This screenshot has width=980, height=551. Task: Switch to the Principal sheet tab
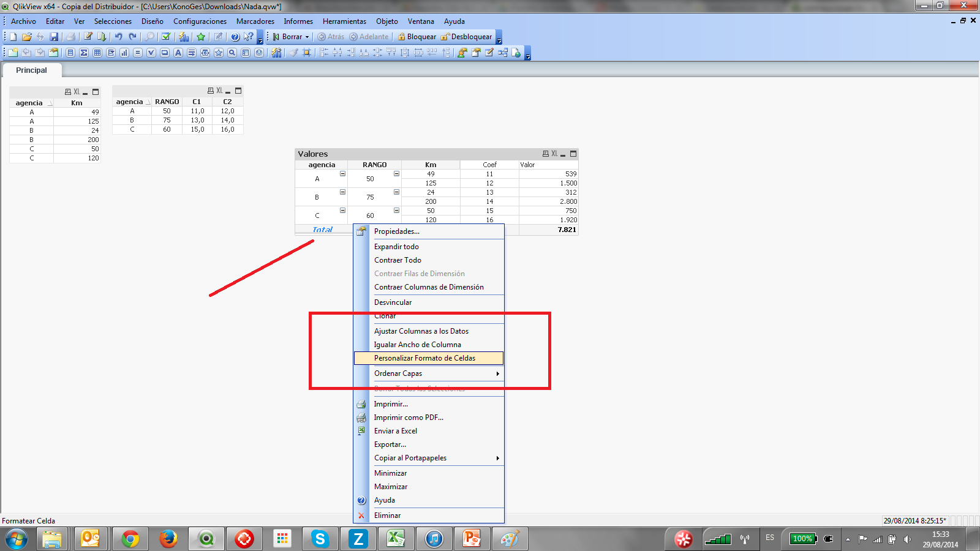[31, 70]
